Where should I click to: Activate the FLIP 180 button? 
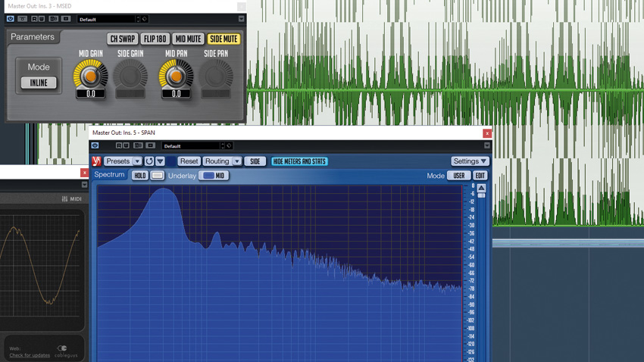[155, 39]
